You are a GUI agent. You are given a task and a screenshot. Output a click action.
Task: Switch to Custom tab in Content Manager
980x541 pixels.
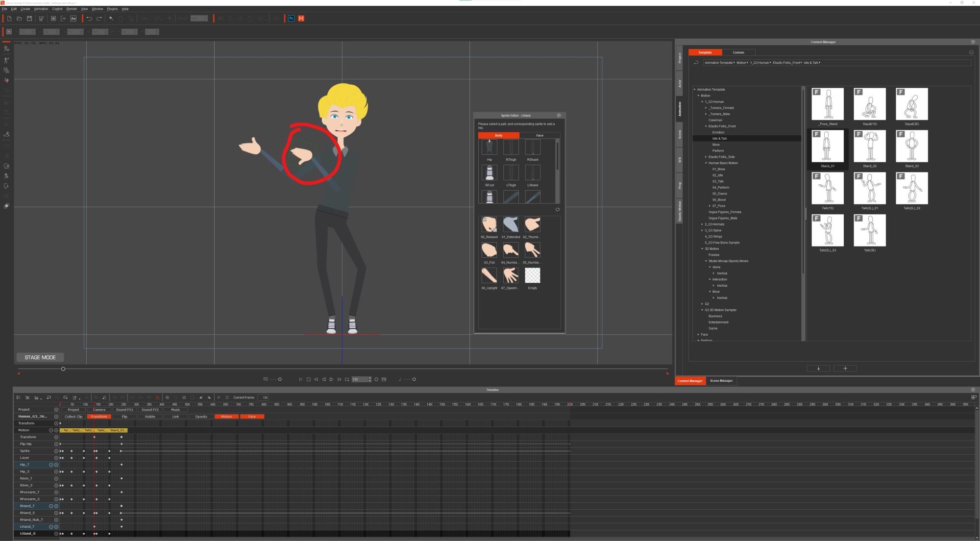[738, 52]
